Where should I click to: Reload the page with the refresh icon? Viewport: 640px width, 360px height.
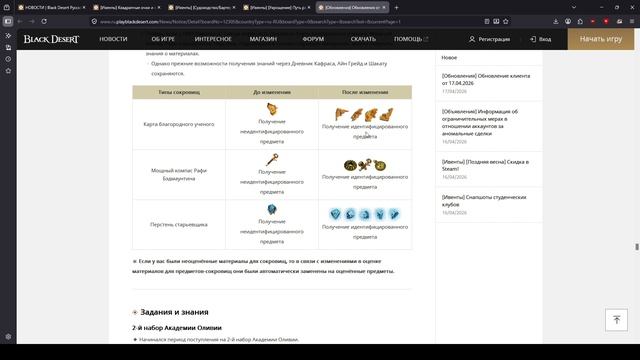click(44, 21)
